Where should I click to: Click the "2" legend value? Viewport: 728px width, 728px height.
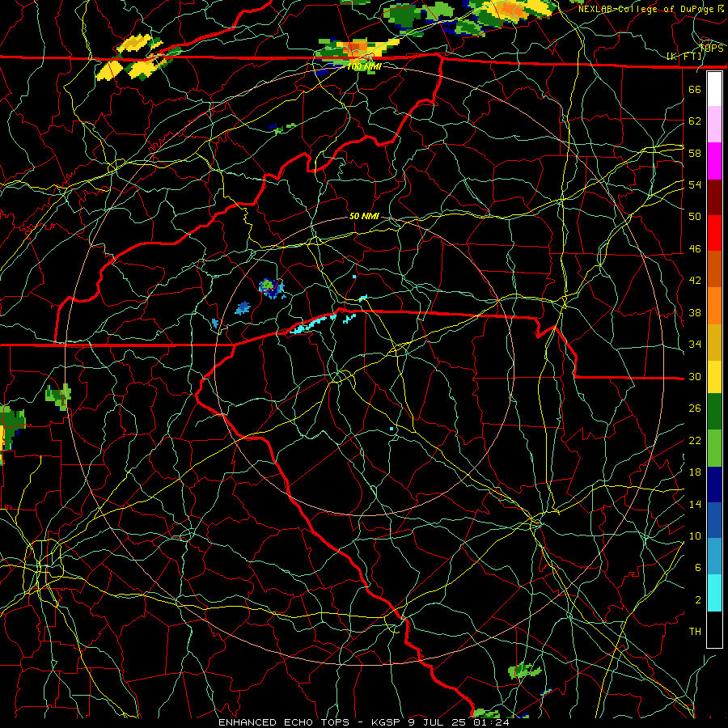pos(698,600)
